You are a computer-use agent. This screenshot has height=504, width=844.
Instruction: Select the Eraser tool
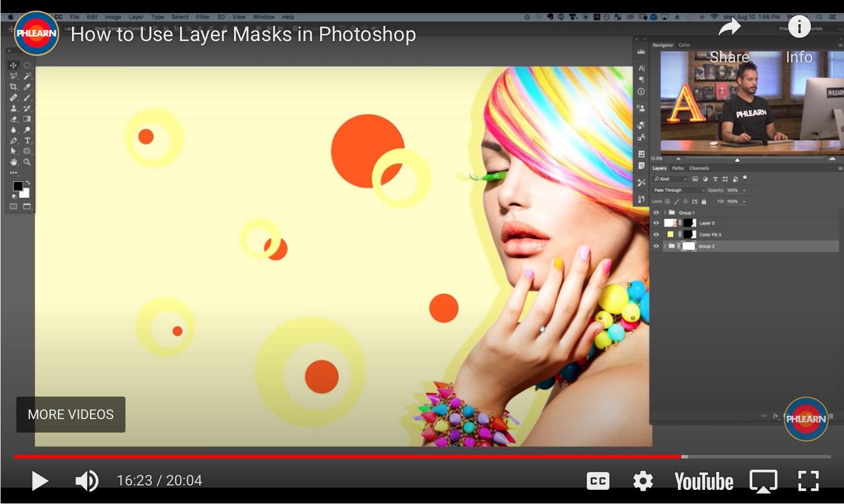pyautogui.click(x=14, y=119)
